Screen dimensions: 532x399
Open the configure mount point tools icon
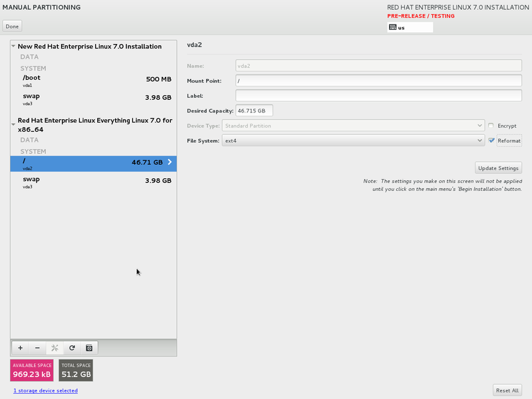coord(55,348)
